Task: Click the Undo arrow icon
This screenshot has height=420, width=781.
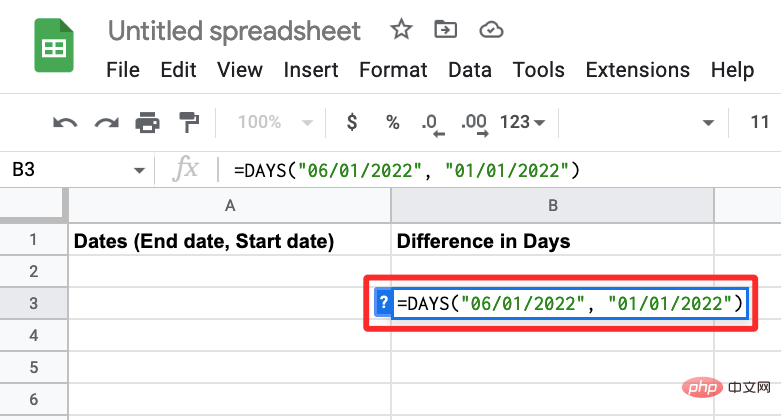Action: [x=65, y=123]
